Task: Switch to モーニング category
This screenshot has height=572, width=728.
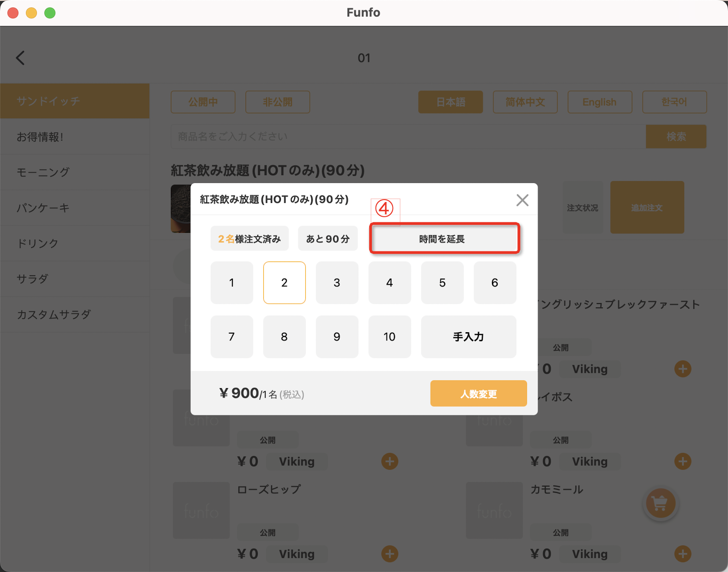Action: pyautogui.click(x=75, y=172)
